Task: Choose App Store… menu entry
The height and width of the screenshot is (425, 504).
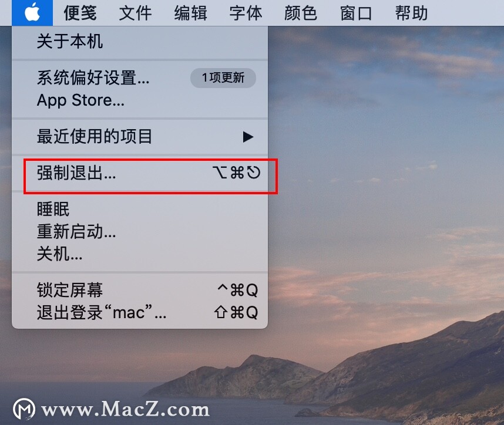Action: [x=140, y=100]
